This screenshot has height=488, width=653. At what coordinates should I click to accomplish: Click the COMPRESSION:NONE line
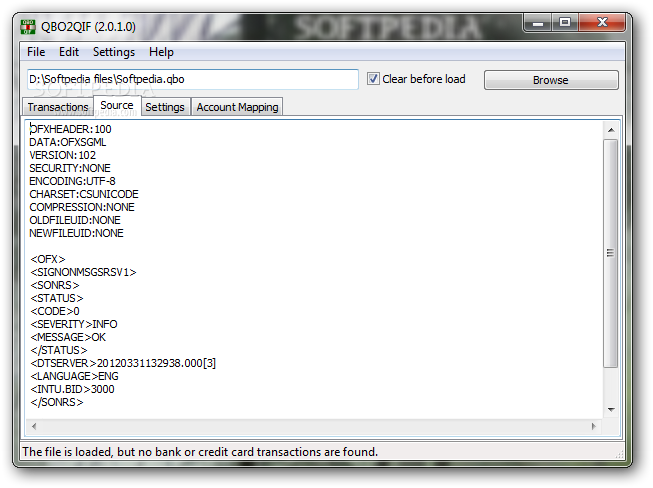click(x=82, y=207)
